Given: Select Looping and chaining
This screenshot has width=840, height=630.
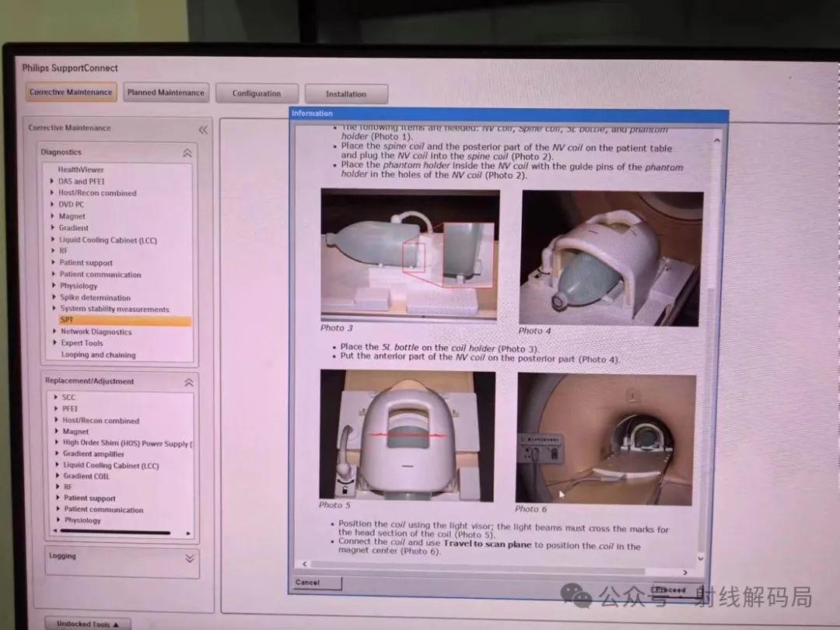Looking at the screenshot, I should tap(98, 355).
